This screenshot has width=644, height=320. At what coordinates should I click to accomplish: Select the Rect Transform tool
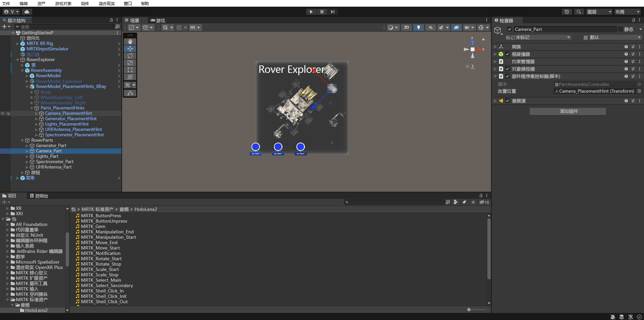click(130, 70)
